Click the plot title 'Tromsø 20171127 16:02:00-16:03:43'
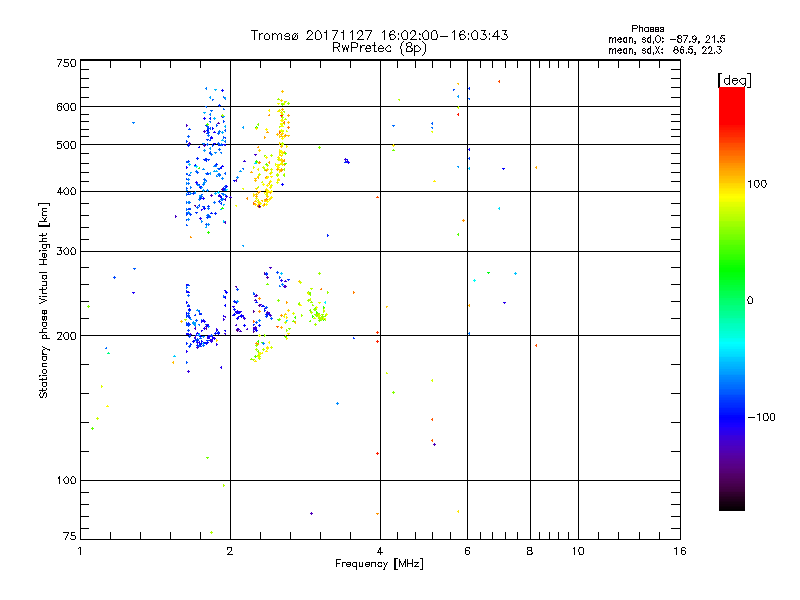The width and height of the screenshot is (800, 600). click(x=380, y=35)
